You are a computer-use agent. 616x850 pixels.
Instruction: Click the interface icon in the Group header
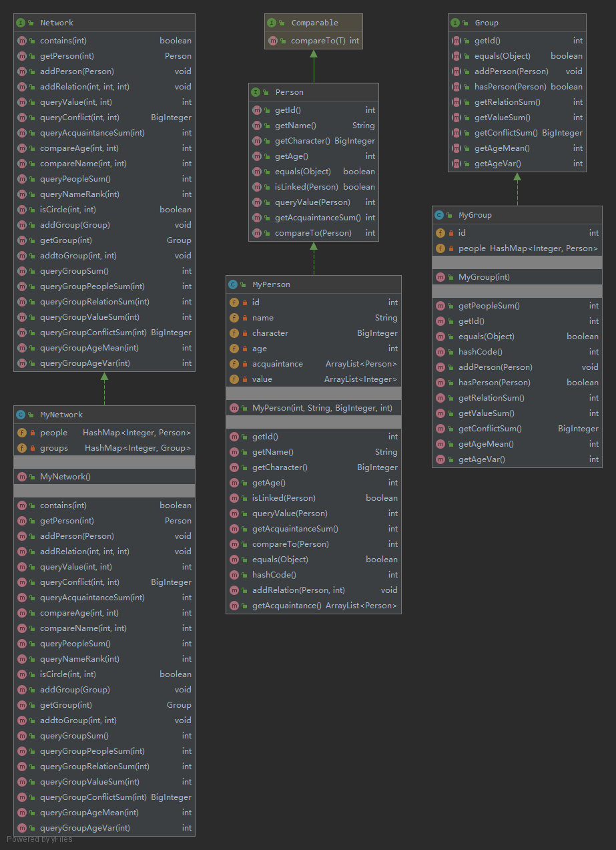456,23
